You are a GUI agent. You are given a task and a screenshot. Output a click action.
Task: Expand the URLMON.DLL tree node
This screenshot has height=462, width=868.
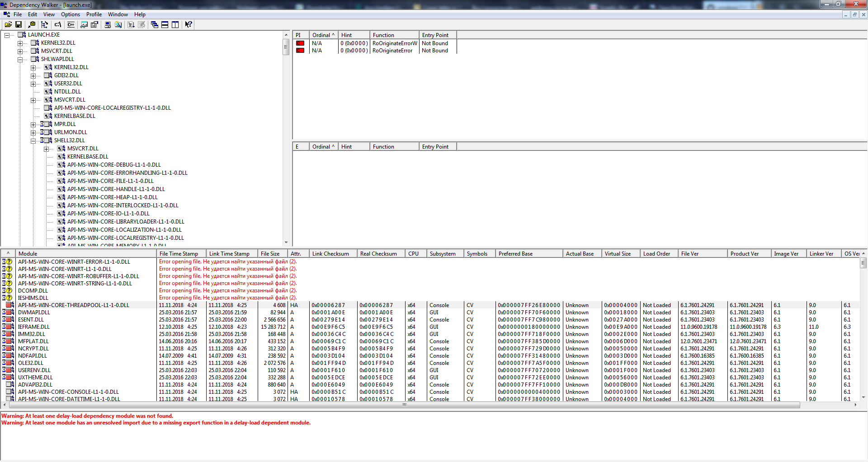[x=33, y=132]
